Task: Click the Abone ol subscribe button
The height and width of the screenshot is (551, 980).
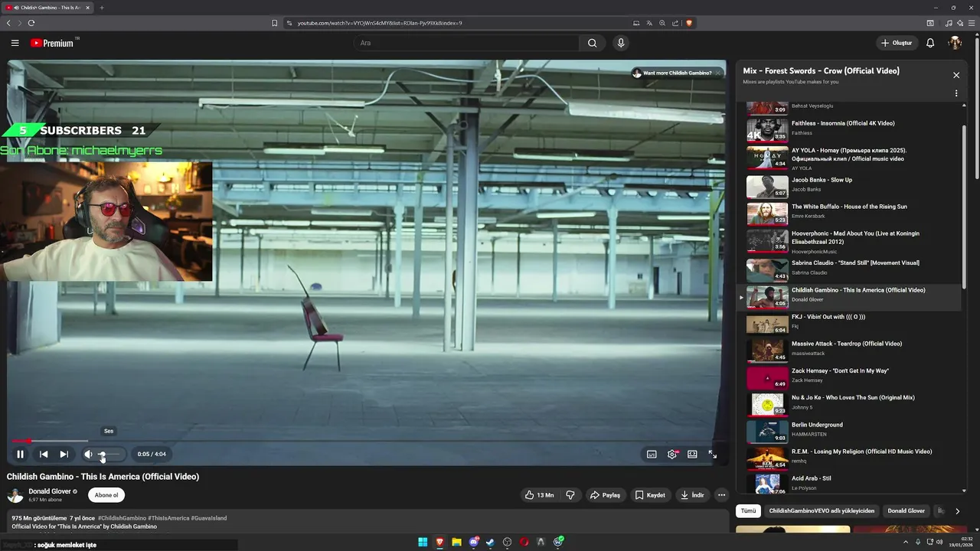Action: click(106, 495)
